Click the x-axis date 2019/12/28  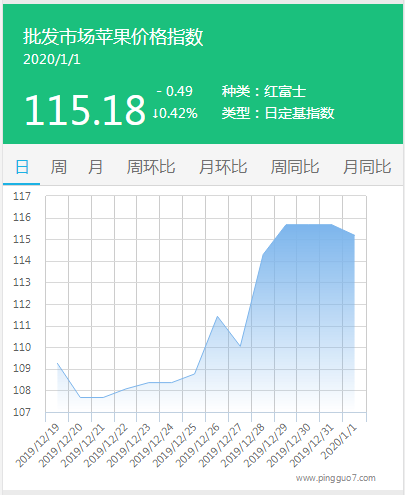click(x=243, y=445)
